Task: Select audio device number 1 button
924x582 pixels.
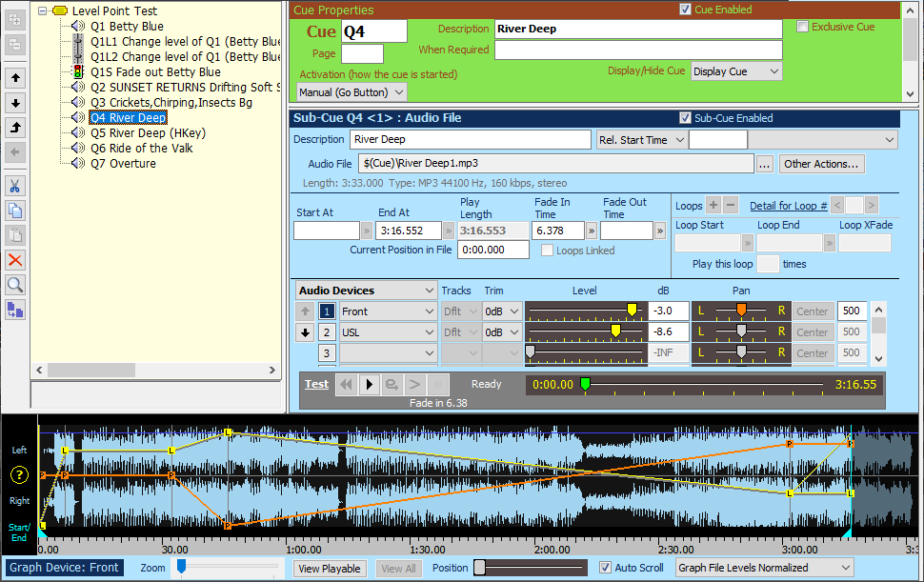Action: click(327, 311)
